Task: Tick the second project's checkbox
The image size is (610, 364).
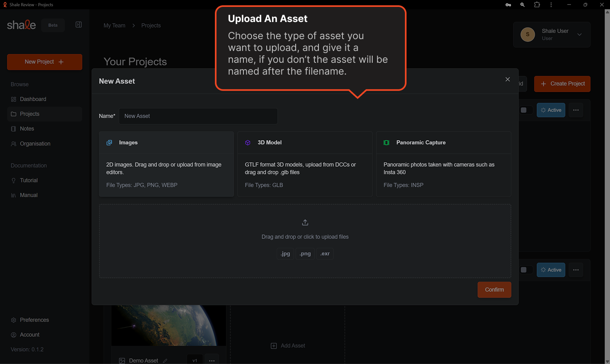Action: (x=524, y=270)
